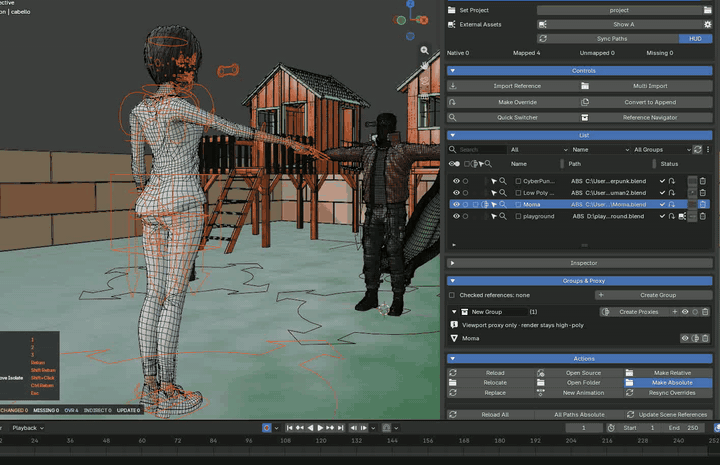
Task: Open the Name sort dropdown
Action: (x=600, y=150)
